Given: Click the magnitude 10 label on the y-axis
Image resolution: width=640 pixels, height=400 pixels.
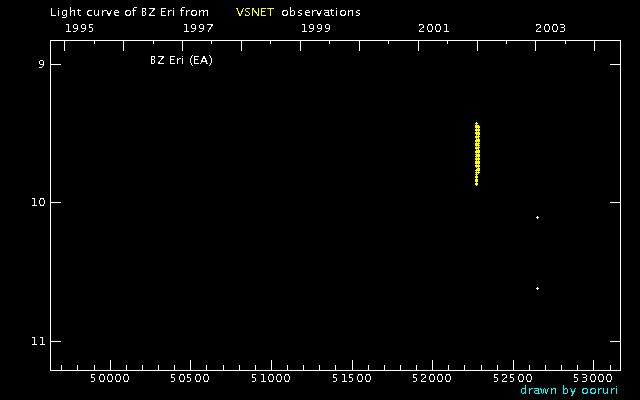Looking at the screenshot, I should pos(37,203).
